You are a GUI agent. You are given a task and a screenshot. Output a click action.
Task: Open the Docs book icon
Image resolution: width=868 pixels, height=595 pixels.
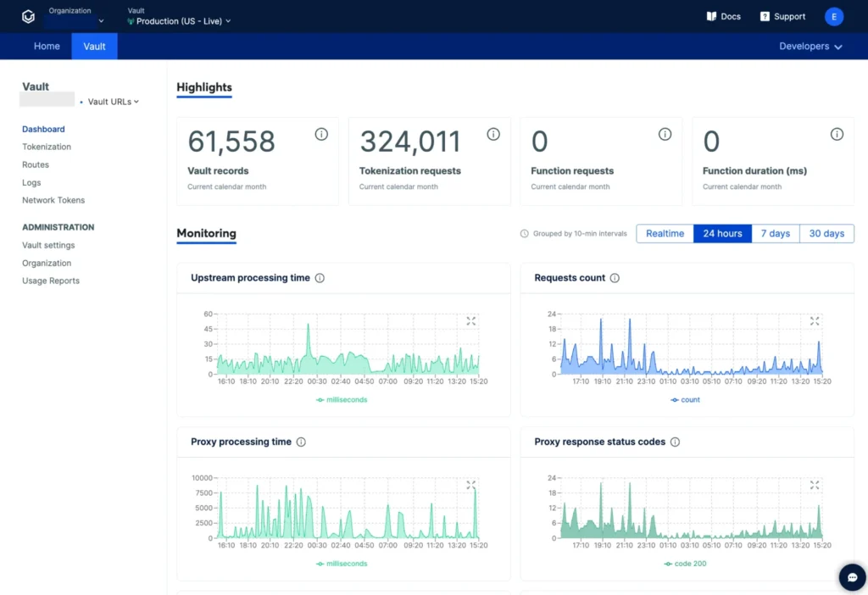tap(711, 17)
